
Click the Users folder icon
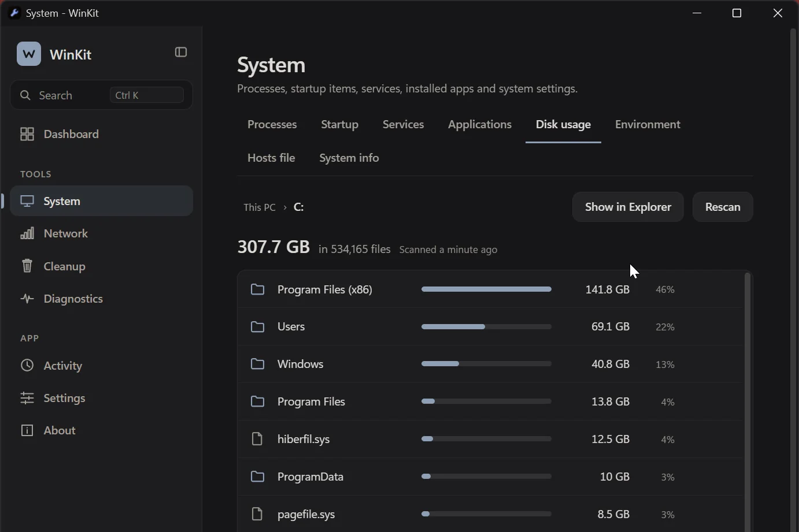click(257, 327)
